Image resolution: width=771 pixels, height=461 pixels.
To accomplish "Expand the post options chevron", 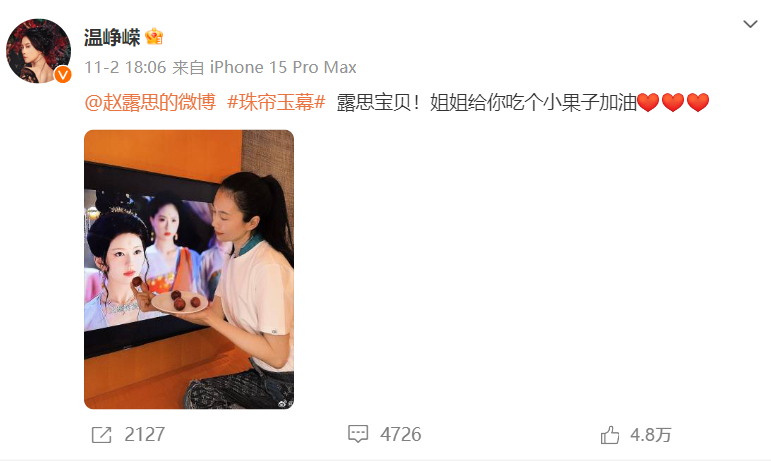I will (750, 24).
